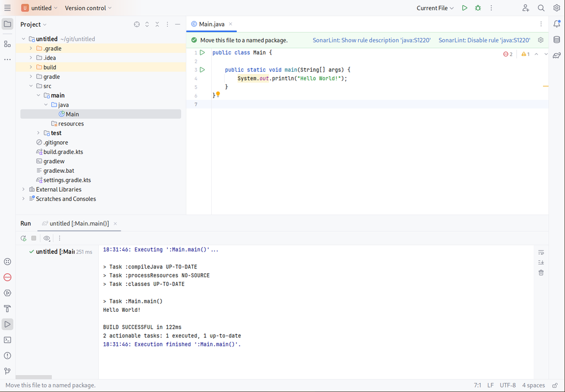Toggle scroll to end in console

tap(541, 263)
